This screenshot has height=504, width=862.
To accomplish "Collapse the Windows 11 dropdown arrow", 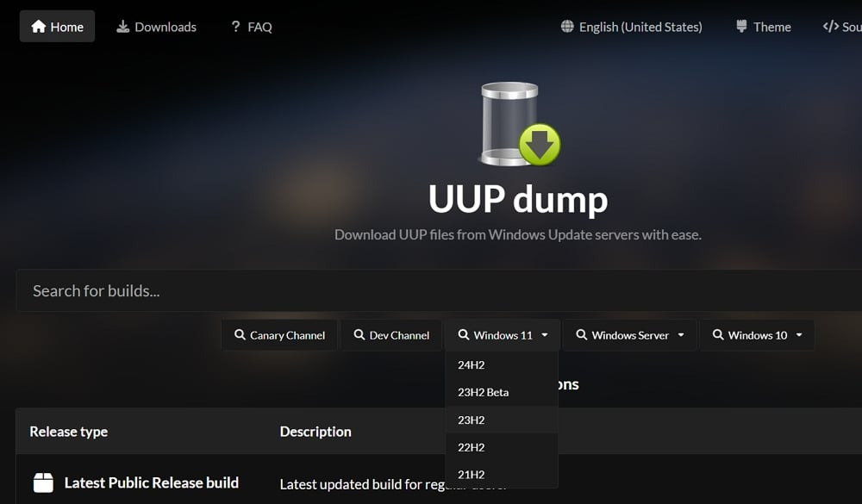I will point(545,335).
